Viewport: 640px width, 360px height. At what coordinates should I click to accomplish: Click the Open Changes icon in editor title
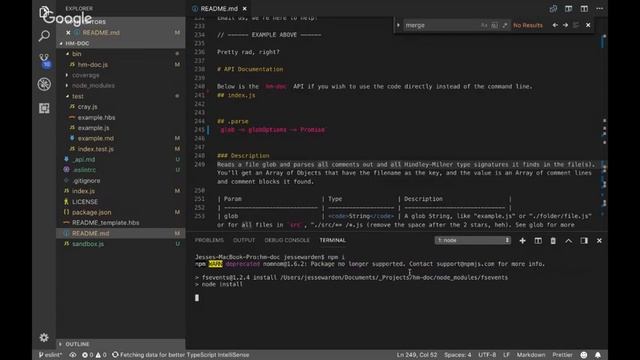point(553,9)
